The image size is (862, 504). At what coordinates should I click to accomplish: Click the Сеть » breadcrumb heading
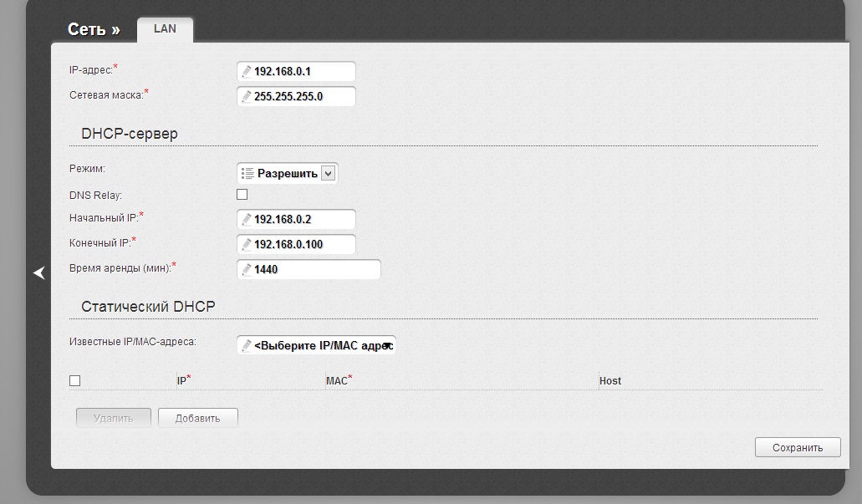pos(94,29)
